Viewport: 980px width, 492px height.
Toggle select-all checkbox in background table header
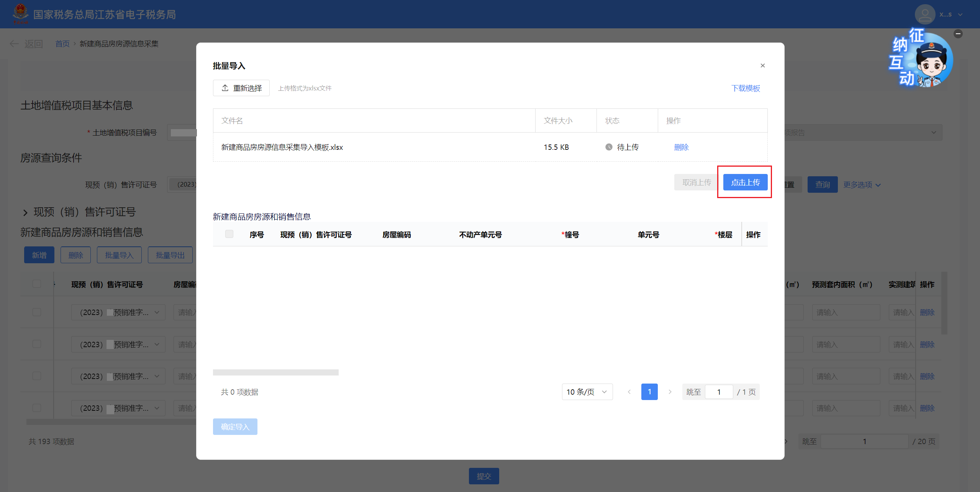pos(37,284)
